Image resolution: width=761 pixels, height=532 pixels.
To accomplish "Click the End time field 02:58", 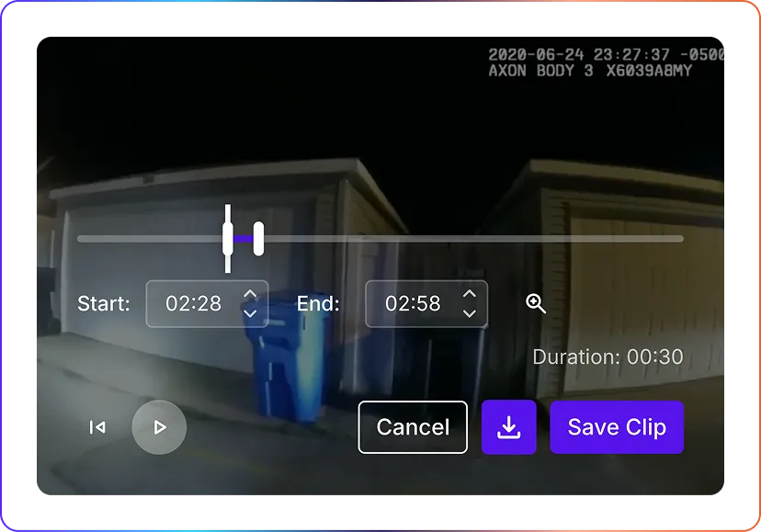I will point(426,304).
